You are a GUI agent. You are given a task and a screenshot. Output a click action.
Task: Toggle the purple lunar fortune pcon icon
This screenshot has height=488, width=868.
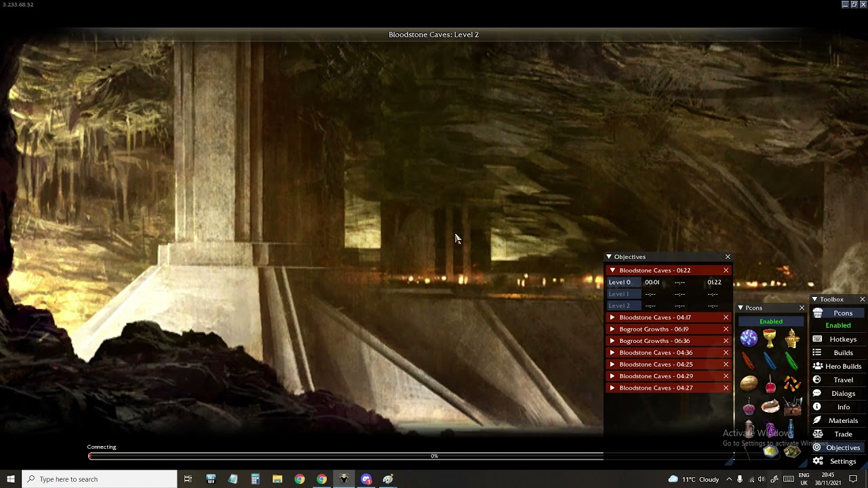click(770, 429)
